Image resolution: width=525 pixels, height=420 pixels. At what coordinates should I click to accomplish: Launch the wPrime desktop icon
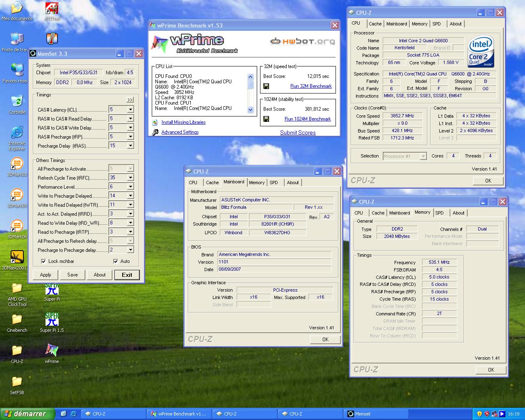[52, 350]
